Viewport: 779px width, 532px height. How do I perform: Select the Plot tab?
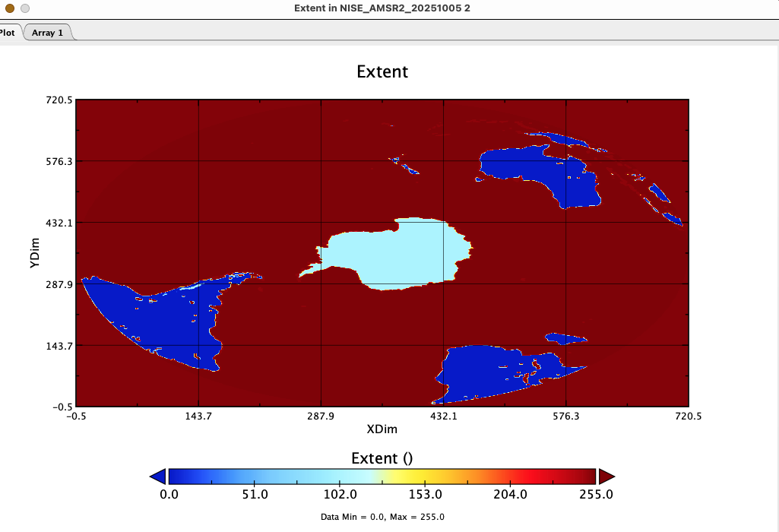point(9,33)
